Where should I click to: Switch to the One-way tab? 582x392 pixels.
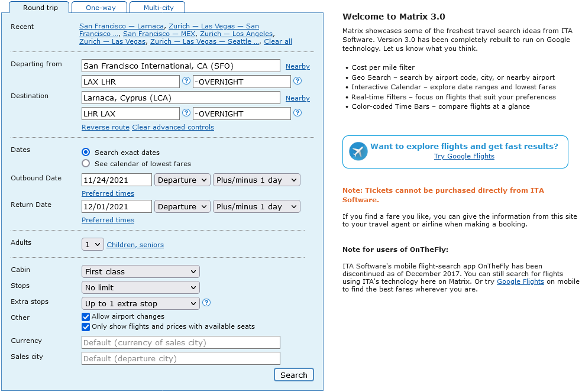coord(100,8)
